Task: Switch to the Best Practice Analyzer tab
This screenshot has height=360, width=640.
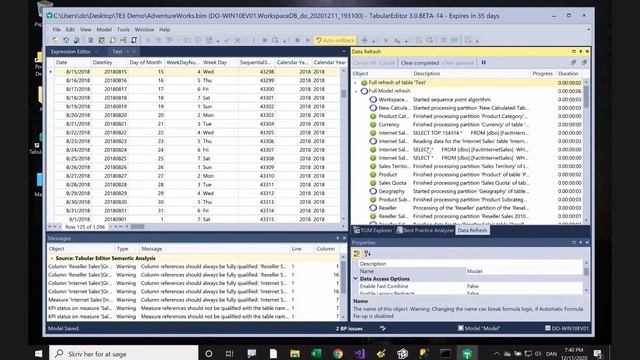Action: [x=424, y=230]
